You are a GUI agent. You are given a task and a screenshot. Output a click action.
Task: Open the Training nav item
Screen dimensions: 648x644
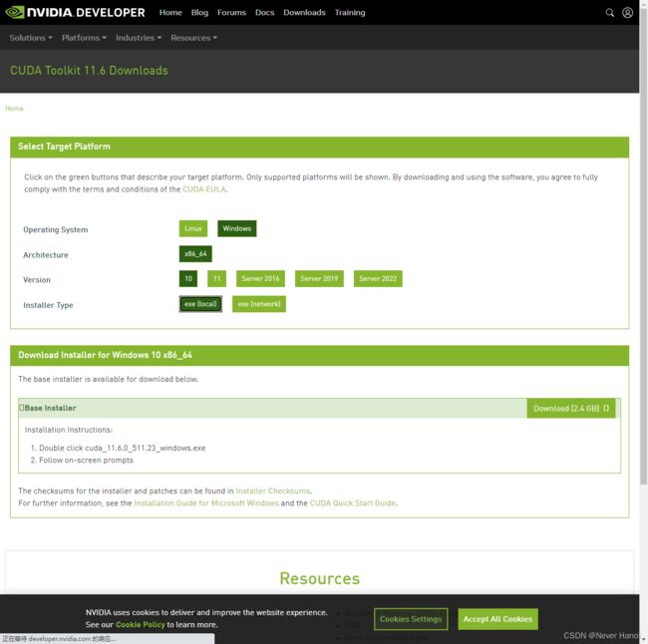[350, 12]
